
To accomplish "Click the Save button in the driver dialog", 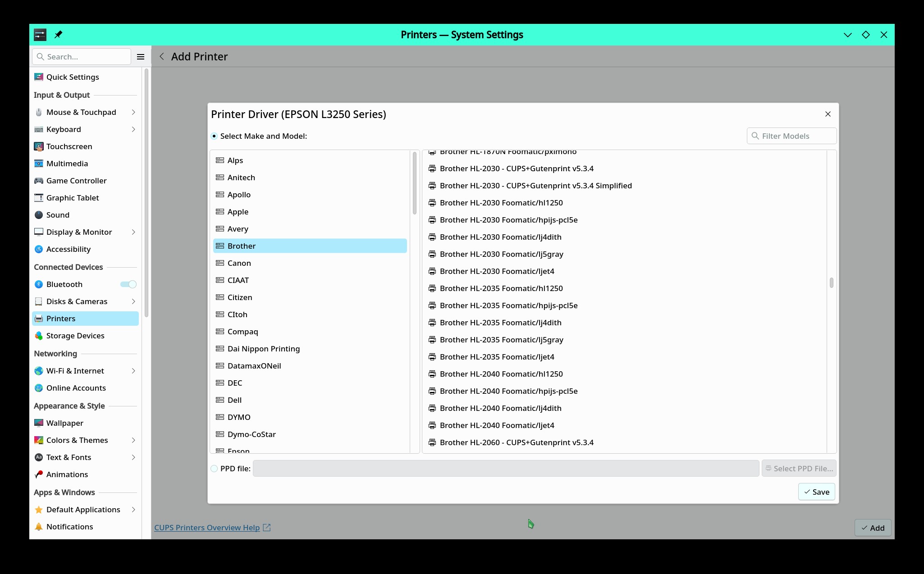I will [816, 492].
